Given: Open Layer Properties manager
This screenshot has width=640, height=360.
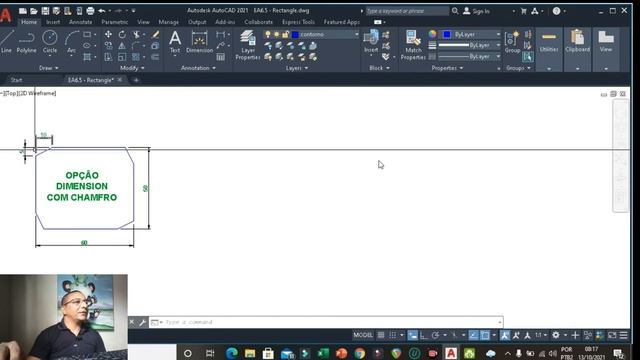Looking at the screenshot, I should 247,45.
